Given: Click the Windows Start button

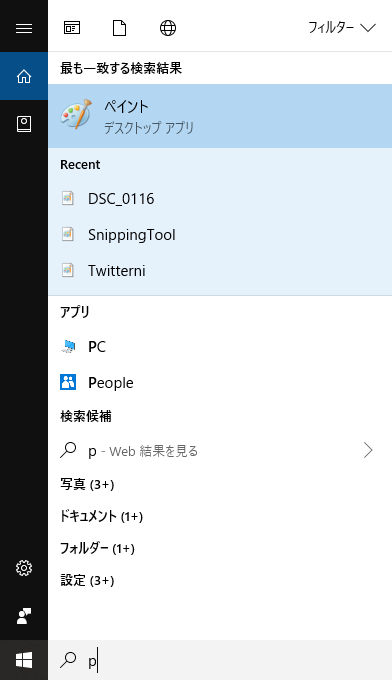Looking at the screenshot, I should coord(24,660).
